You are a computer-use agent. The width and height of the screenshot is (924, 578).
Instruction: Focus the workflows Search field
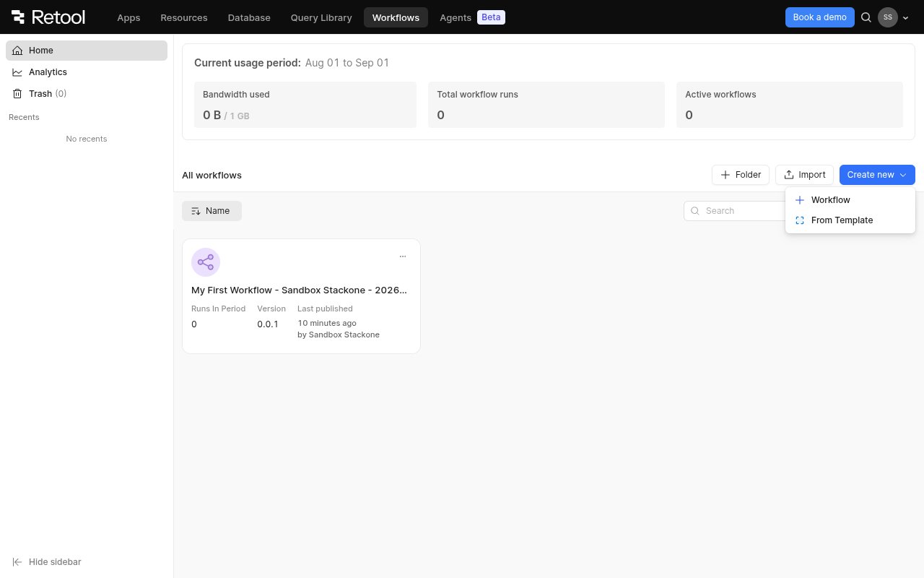734,211
